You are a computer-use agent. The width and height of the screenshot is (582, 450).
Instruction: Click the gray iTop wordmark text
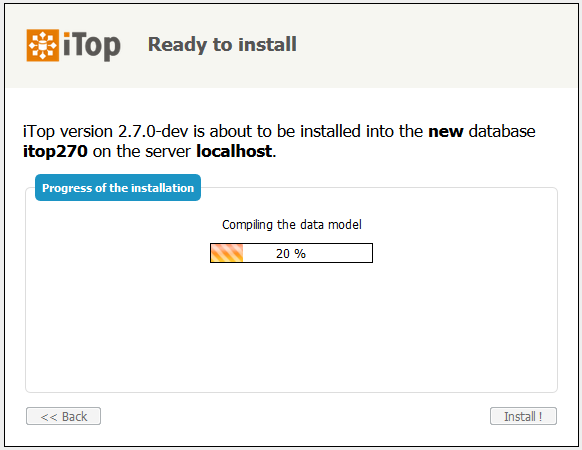(x=92, y=46)
